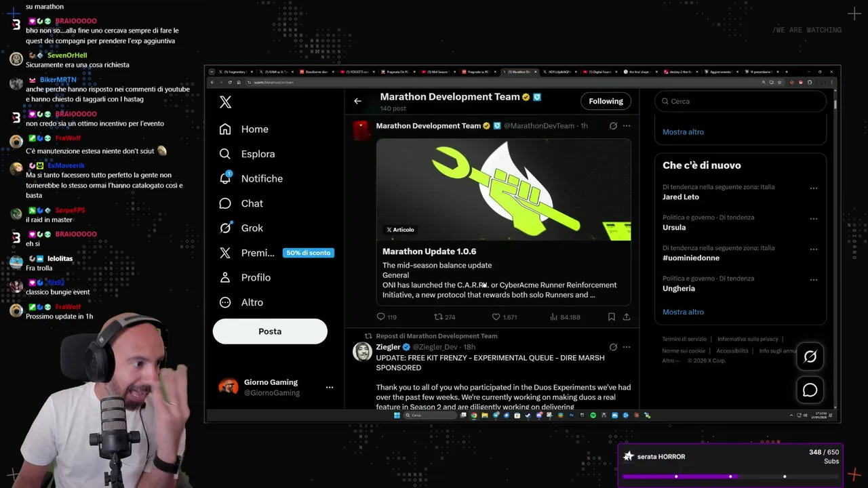
Task: Repost the Marathon Update post (274)
Action: (445, 317)
